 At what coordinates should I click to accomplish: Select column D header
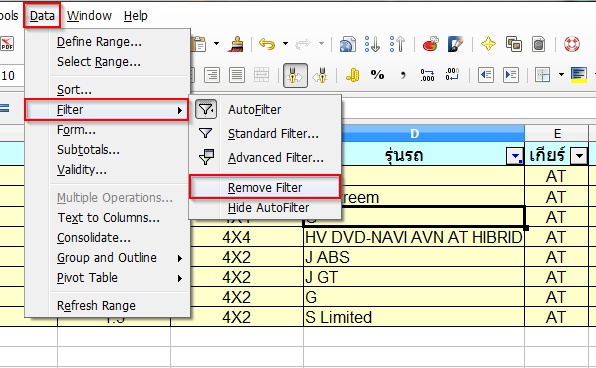coord(414,133)
